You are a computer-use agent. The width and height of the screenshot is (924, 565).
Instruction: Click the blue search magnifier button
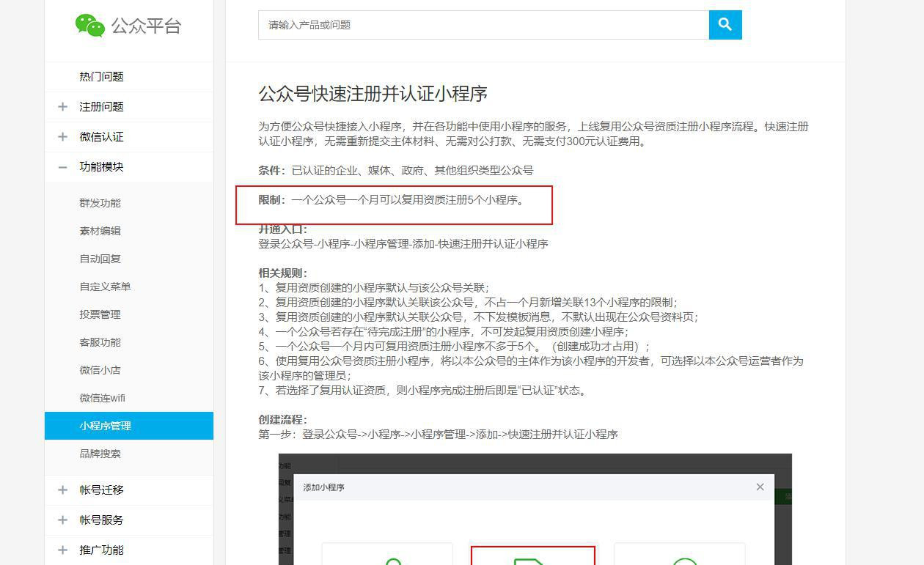pos(725,25)
